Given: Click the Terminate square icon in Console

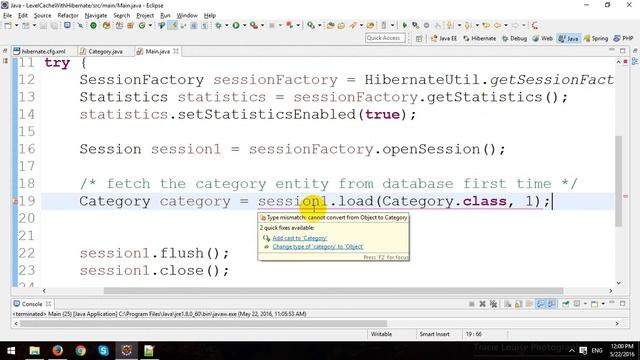Looking at the screenshot, I should tap(471, 304).
